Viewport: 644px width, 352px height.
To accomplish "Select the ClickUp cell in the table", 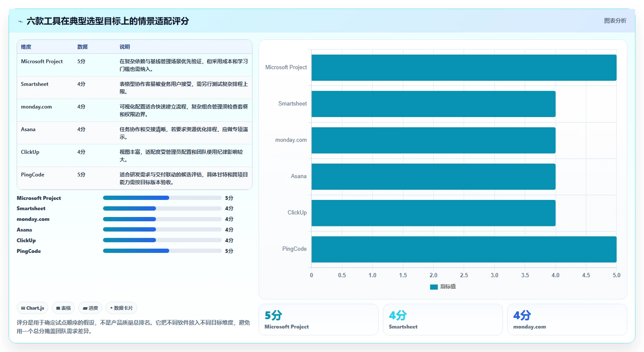I will (30, 152).
